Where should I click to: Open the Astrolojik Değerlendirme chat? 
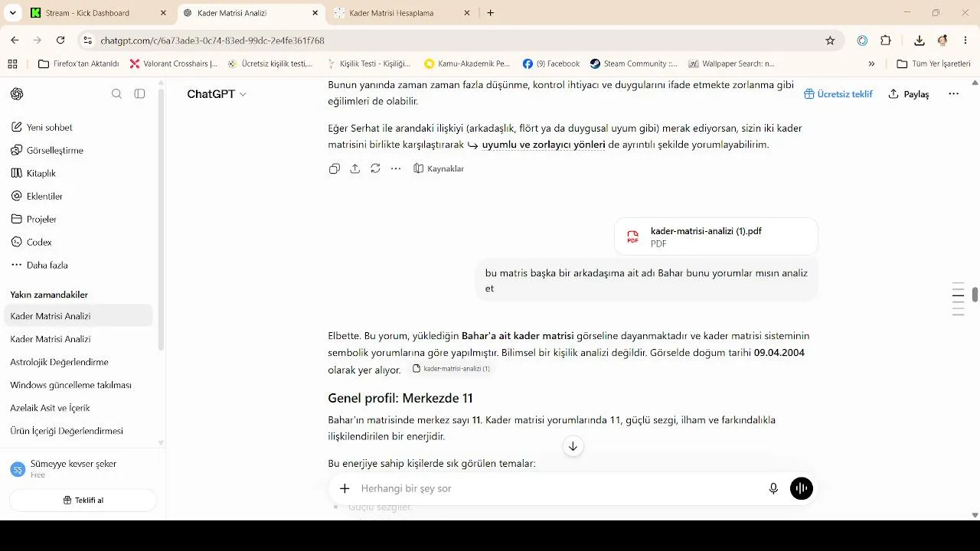tap(78, 362)
